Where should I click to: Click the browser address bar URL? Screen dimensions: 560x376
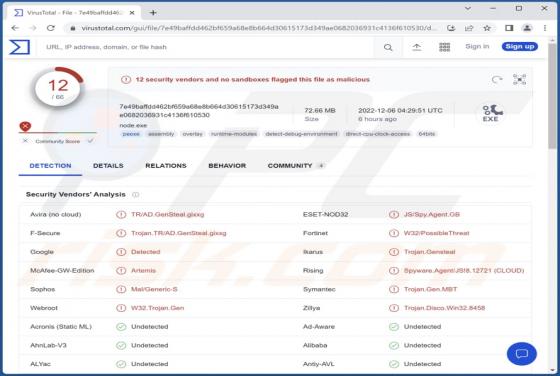[258, 28]
